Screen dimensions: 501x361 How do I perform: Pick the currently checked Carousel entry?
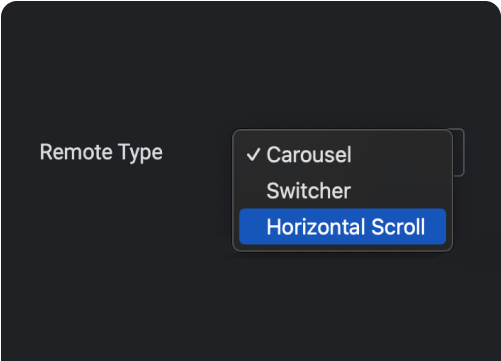point(342,155)
